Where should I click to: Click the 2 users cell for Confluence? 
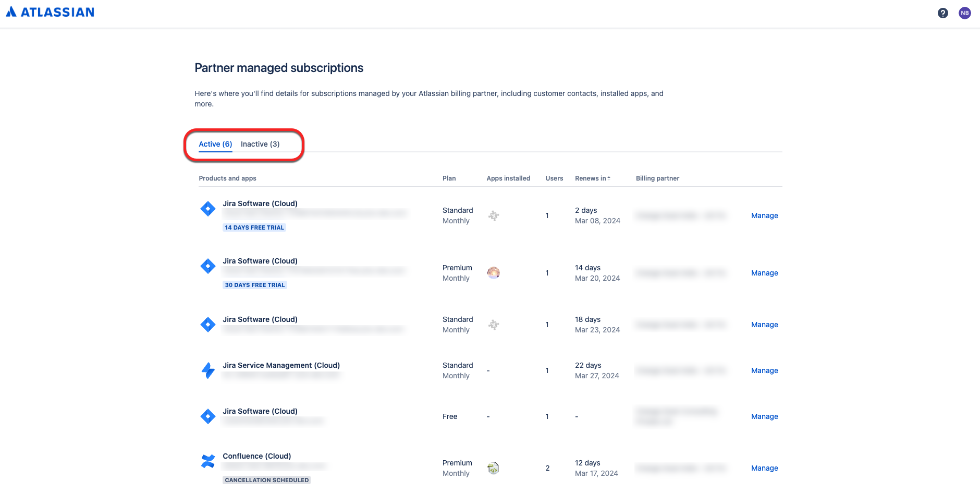coord(547,468)
